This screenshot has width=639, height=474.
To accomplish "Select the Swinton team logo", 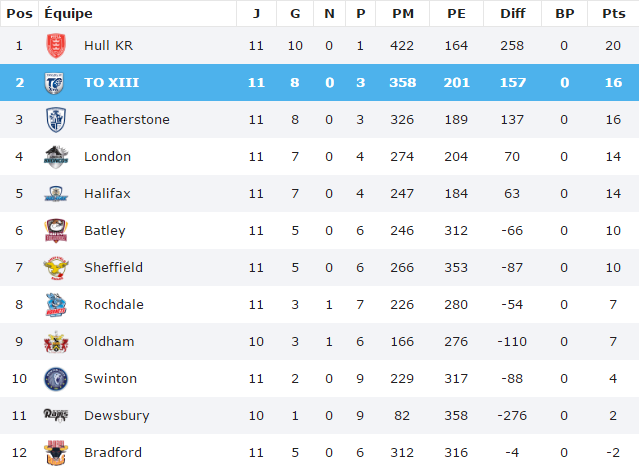I will point(55,379).
